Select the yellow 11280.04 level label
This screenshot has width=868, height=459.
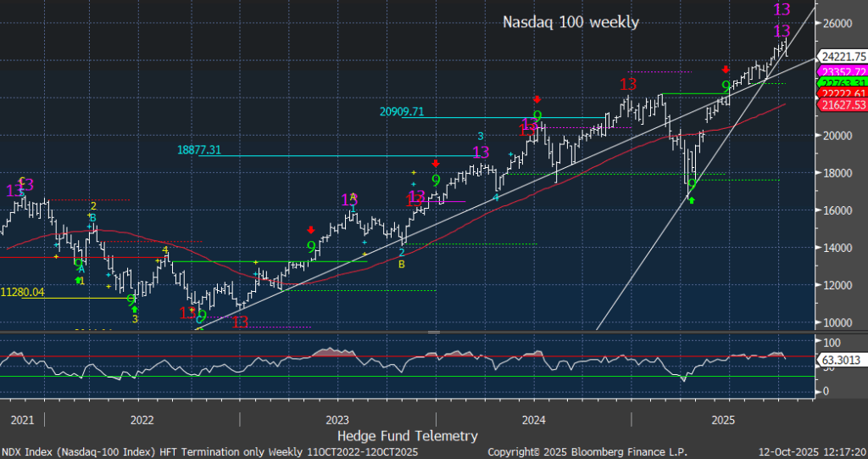pyautogui.click(x=21, y=292)
